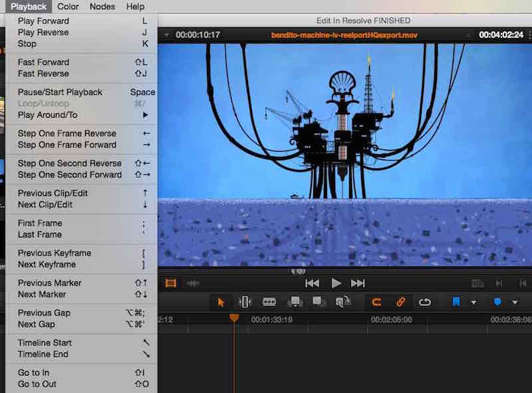The width and height of the screenshot is (532, 393).
Task: Choose Play Forward from Playback menu
Action: click(x=81, y=21)
